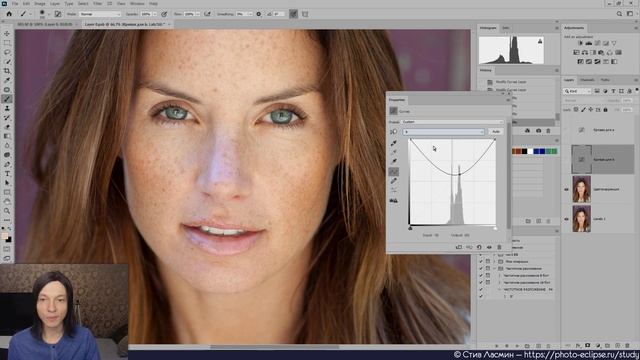Toggle Curves layer visibility eye in Properties
Screen dimensions: 640x360
(x=489, y=247)
